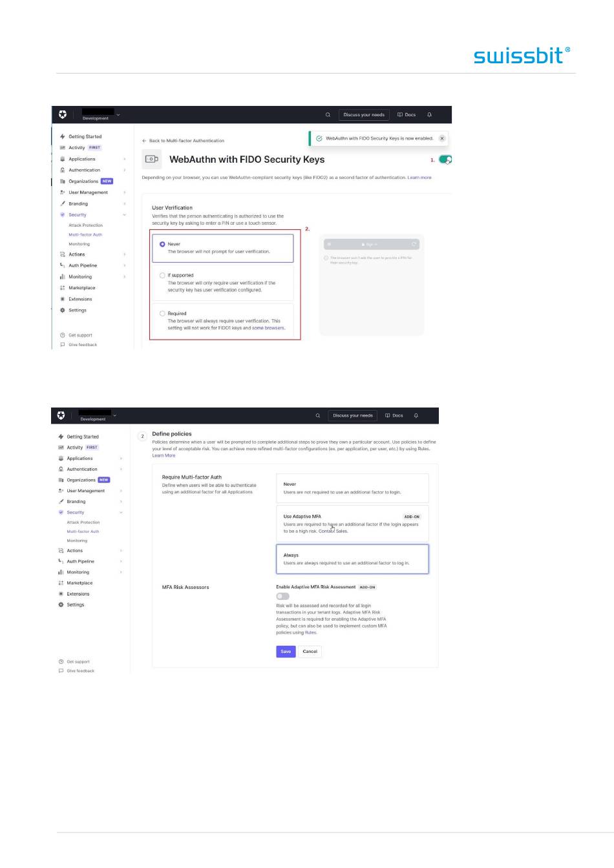Click the Actions icon in the bottom sidebar
The height and width of the screenshot is (868, 614).
[x=61, y=551]
